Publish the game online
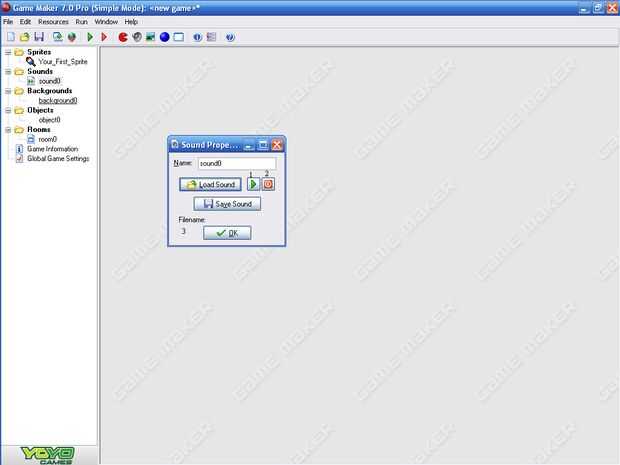 pos(72,37)
